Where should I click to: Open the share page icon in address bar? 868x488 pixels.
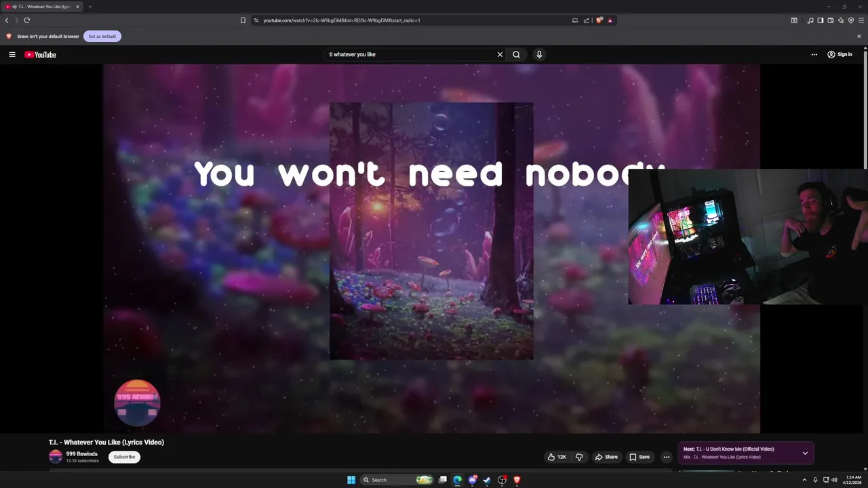587,20
